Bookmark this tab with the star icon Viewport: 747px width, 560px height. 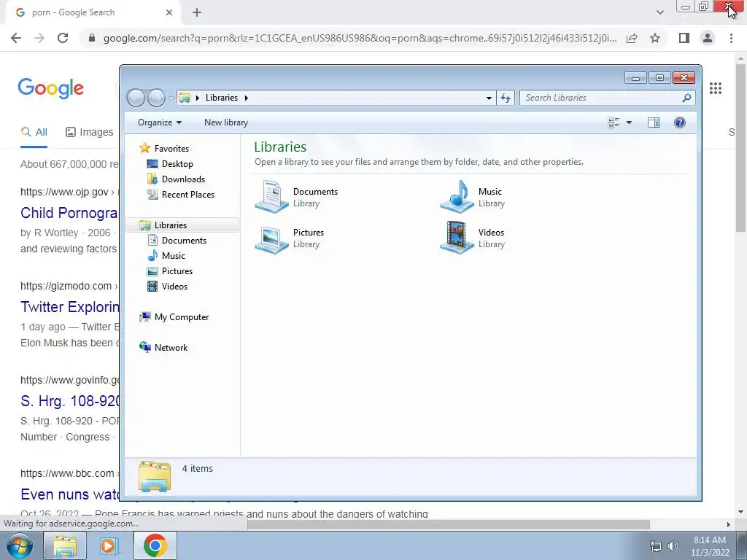click(655, 38)
